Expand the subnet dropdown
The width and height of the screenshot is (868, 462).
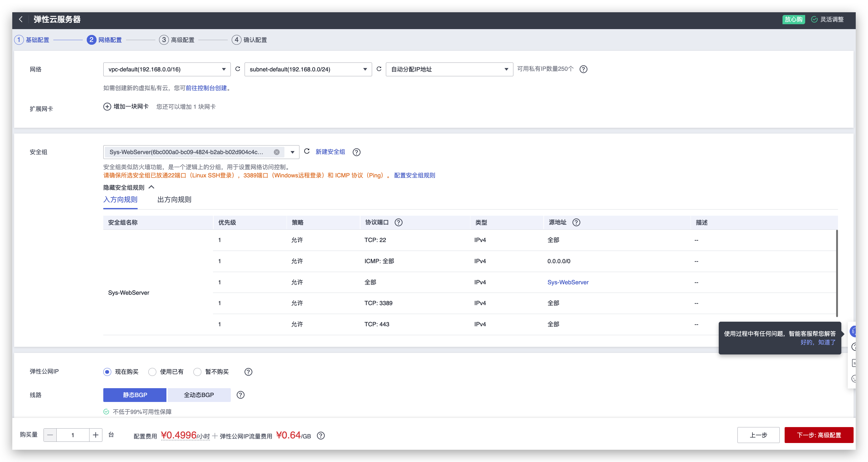point(365,69)
